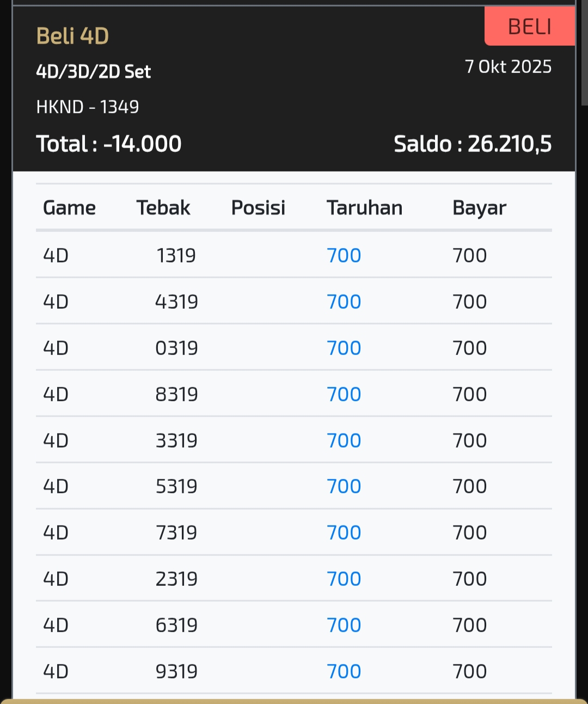588x704 pixels.
Task: Tap the red BELI badge
Action: 529,26
